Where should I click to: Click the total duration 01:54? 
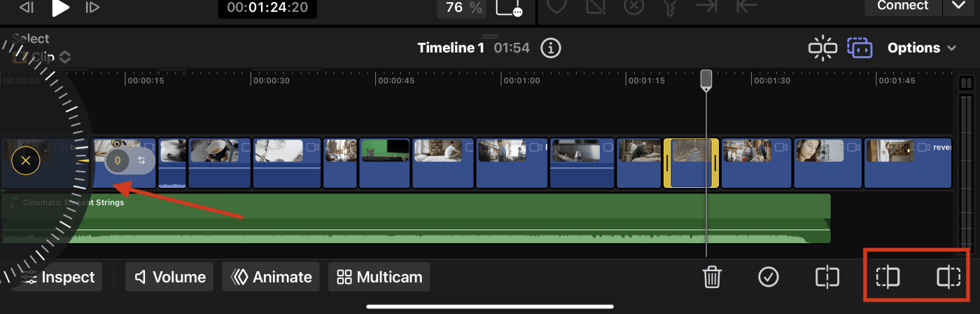(512, 48)
